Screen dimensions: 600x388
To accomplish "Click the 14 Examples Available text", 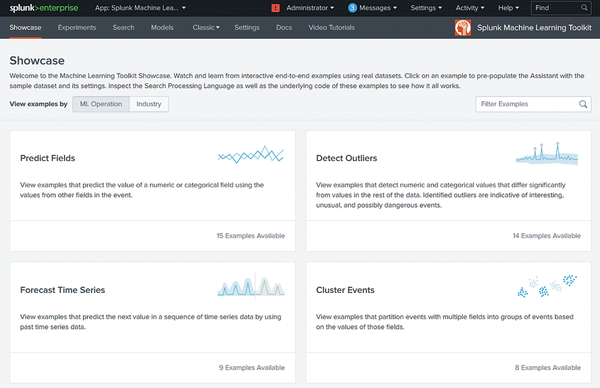I will click(x=546, y=236).
